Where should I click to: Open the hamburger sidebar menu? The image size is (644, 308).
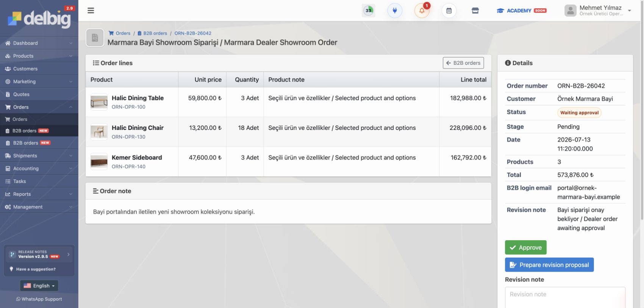[x=91, y=11]
